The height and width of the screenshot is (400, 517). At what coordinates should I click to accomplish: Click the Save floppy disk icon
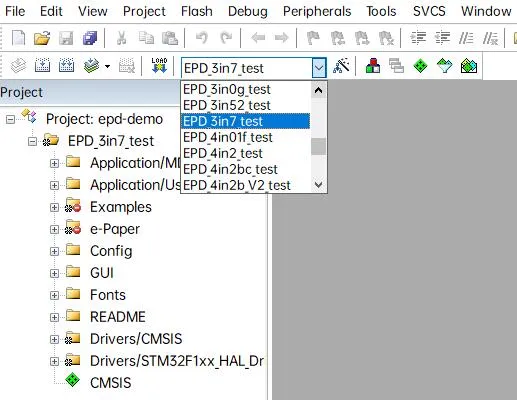66,38
